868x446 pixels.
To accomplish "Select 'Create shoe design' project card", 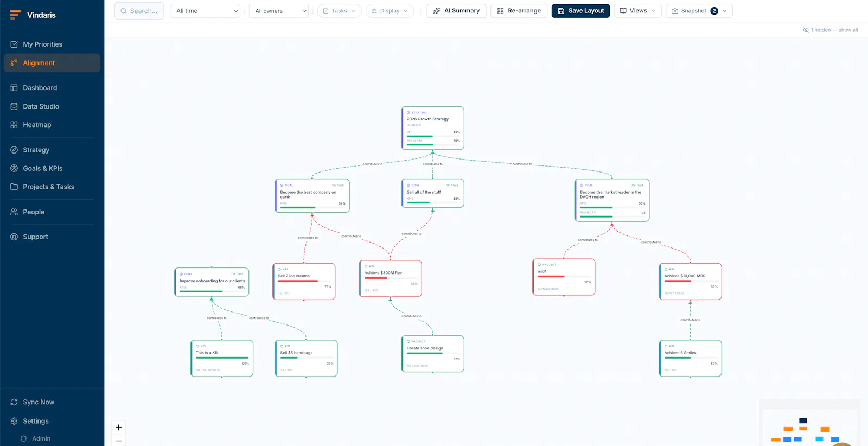I will pos(432,354).
